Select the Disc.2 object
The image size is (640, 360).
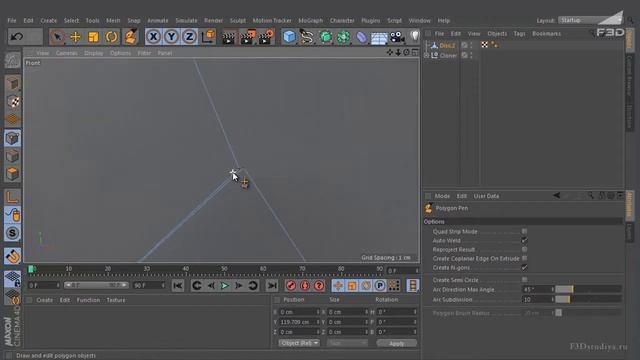pyautogui.click(x=447, y=45)
